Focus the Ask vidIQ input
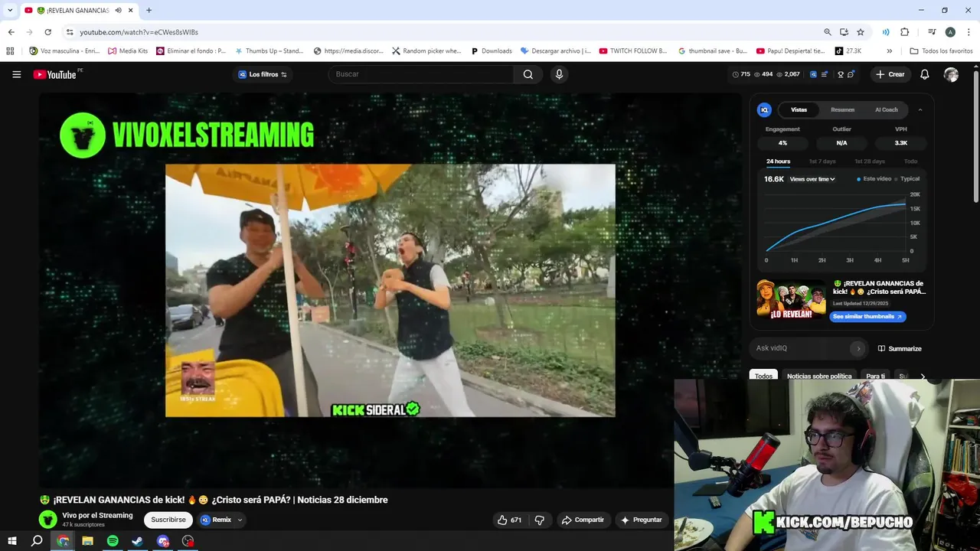This screenshot has height=551, width=980. [800, 348]
